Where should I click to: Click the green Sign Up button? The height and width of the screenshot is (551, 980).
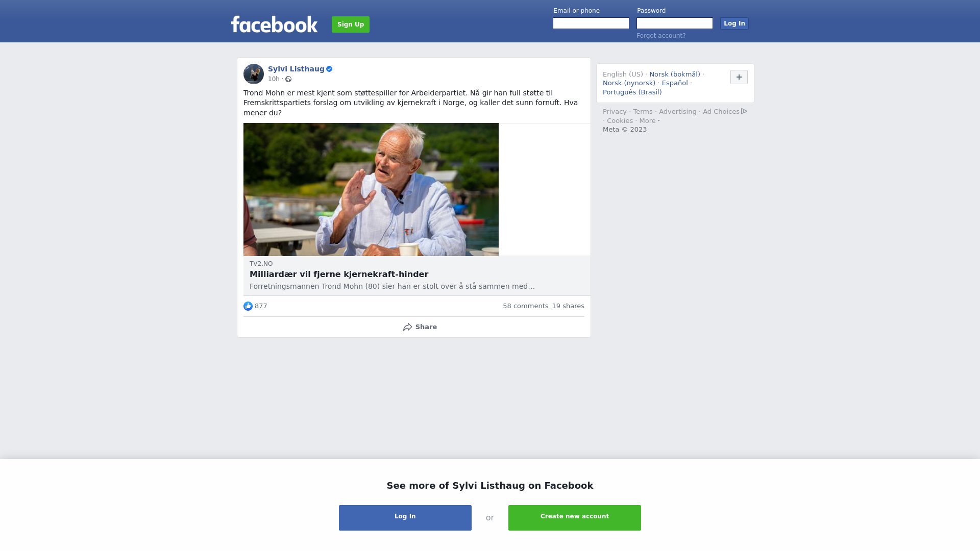(351, 24)
